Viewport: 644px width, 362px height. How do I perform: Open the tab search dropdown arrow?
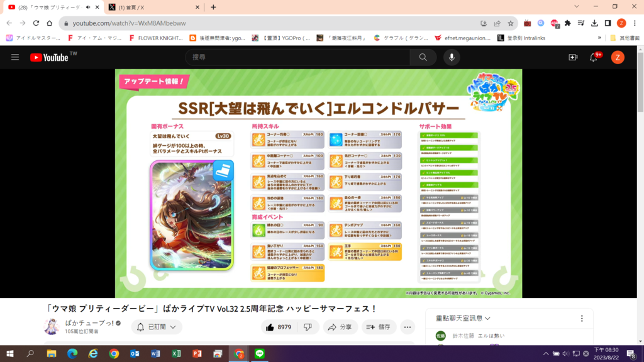pos(577,6)
